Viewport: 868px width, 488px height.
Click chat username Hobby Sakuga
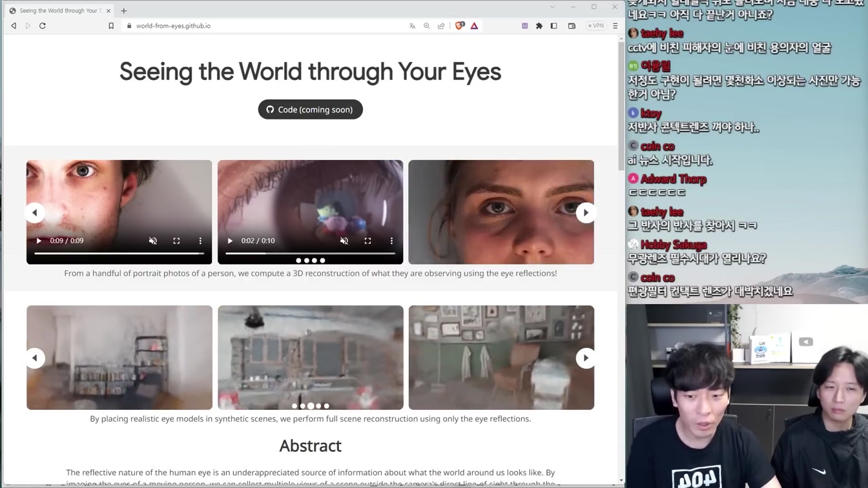pyautogui.click(x=674, y=245)
